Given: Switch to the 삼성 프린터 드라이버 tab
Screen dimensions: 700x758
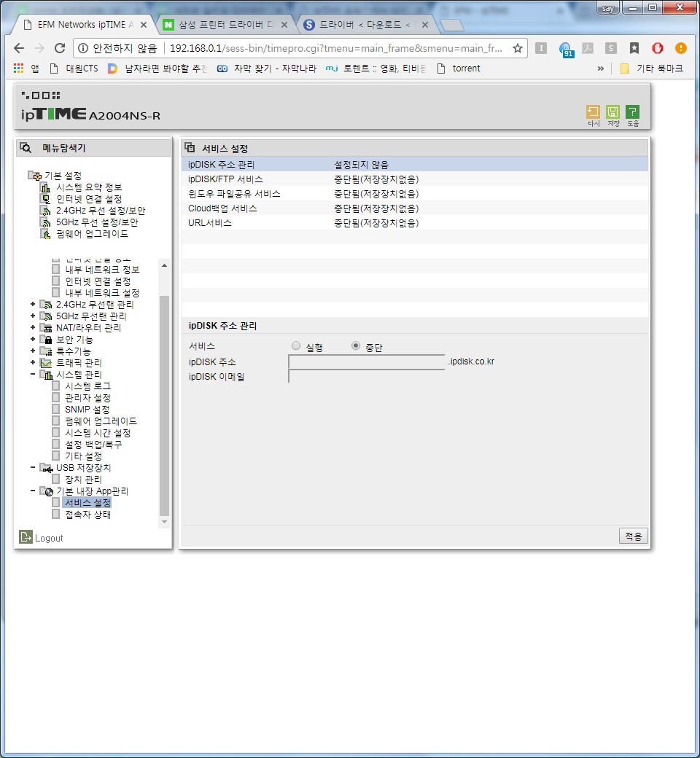Looking at the screenshot, I should pyautogui.click(x=226, y=24).
